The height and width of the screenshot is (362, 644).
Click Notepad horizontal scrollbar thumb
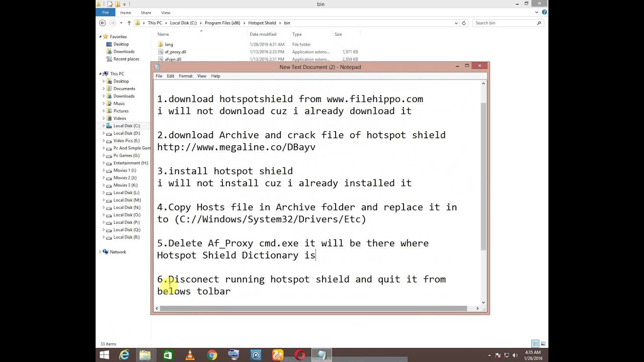(x=313, y=308)
